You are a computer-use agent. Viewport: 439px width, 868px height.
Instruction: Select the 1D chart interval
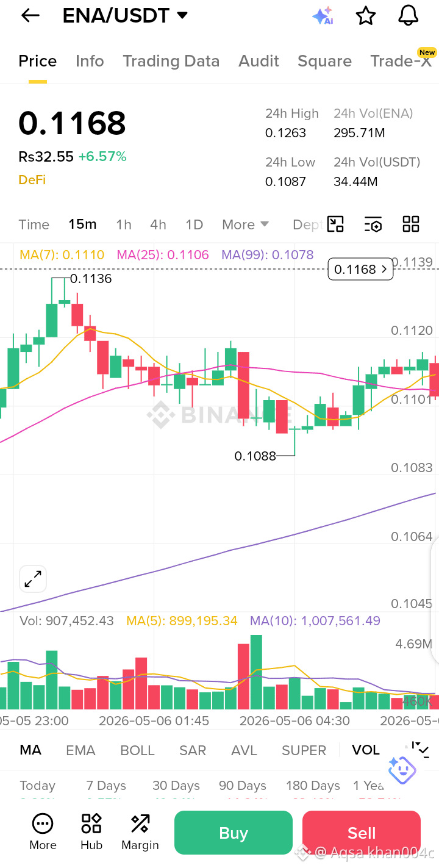(x=194, y=224)
